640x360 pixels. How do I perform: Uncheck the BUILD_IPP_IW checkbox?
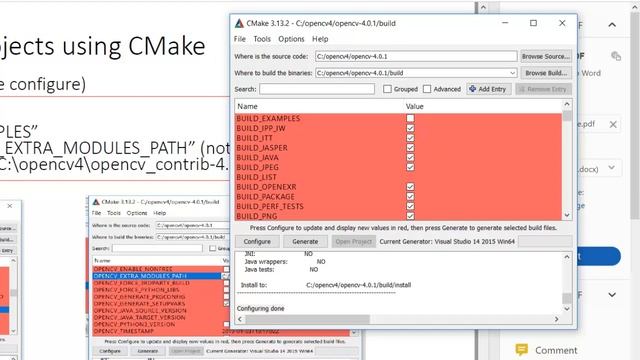[410, 128]
